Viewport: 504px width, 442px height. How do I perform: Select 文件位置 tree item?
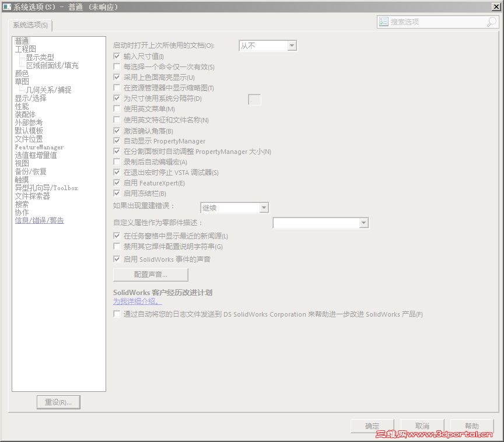pos(29,139)
